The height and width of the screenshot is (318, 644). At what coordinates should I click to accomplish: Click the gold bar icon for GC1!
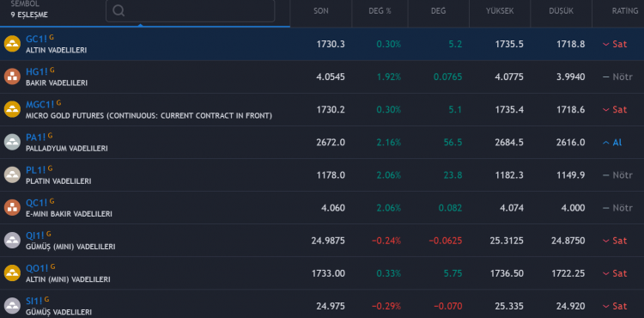coord(12,44)
